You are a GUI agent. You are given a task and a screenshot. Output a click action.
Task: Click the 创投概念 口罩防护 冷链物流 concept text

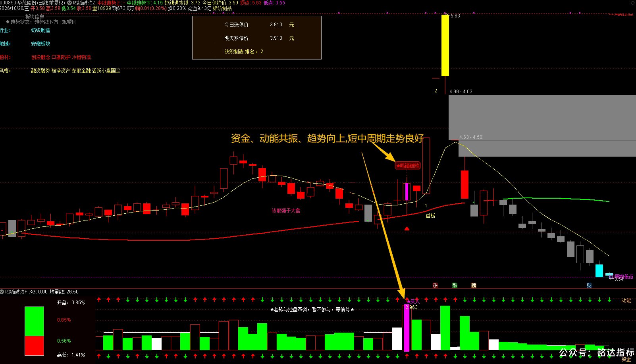[x=61, y=57]
